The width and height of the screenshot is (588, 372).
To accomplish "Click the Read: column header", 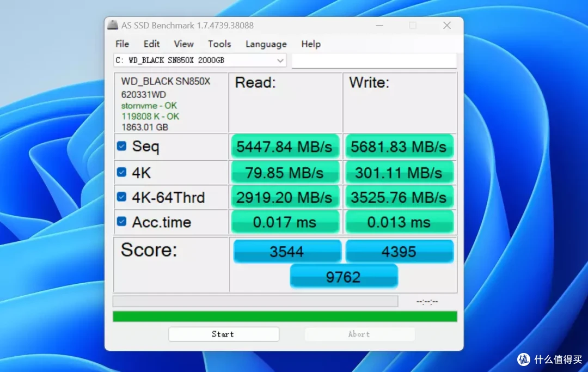I will point(255,82).
